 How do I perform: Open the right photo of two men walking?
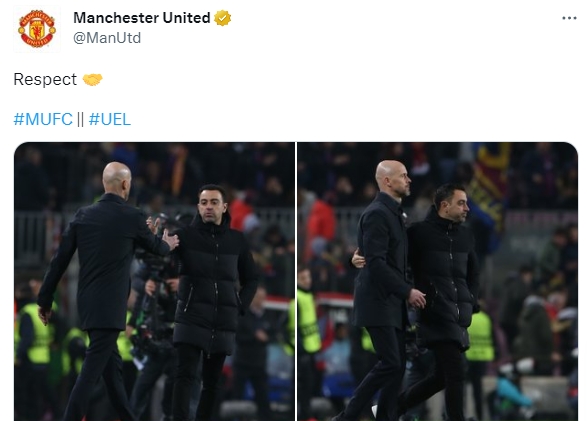point(438,281)
